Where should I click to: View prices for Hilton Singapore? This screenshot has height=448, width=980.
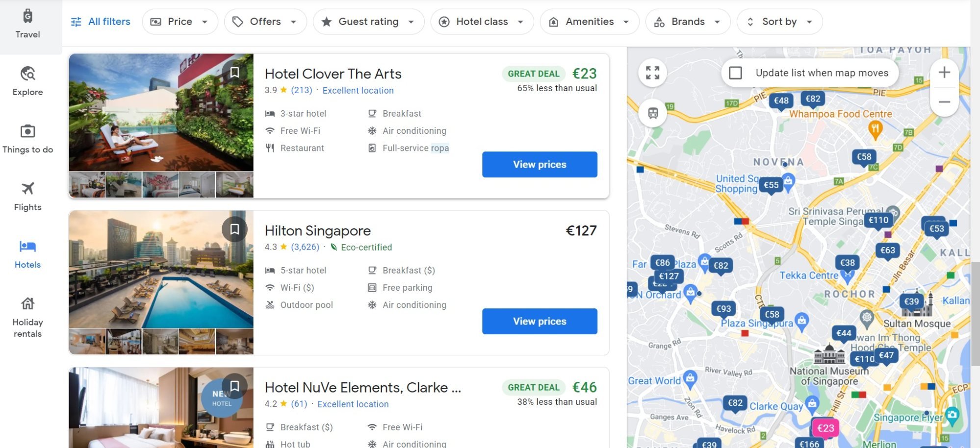[x=539, y=321]
